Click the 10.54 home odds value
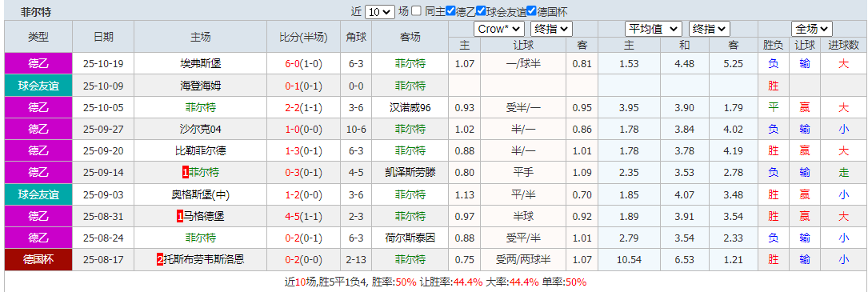 coord(630,258)
